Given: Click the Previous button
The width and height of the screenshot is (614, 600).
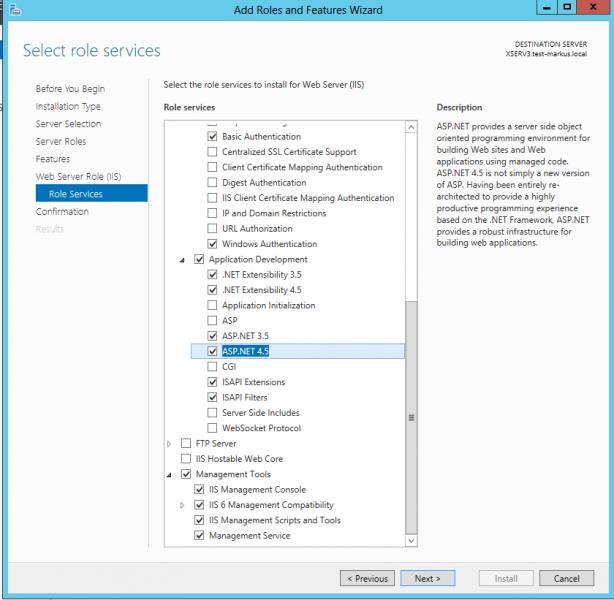Looking at the screenshot, I should coord(367,578).
